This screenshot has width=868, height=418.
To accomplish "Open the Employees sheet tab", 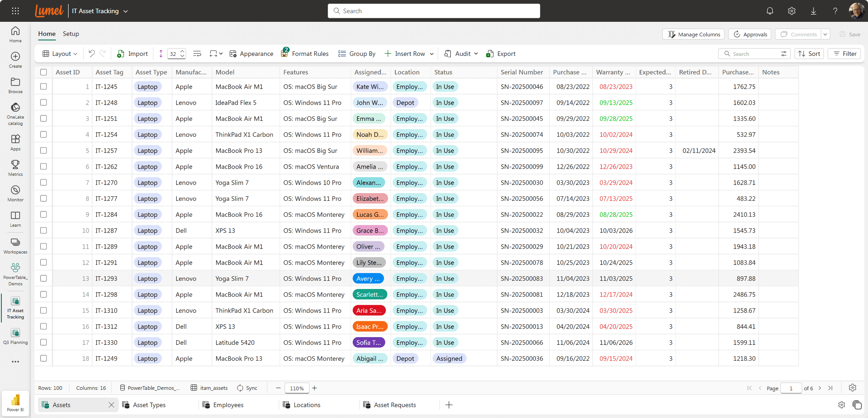I will pos(228,405).
